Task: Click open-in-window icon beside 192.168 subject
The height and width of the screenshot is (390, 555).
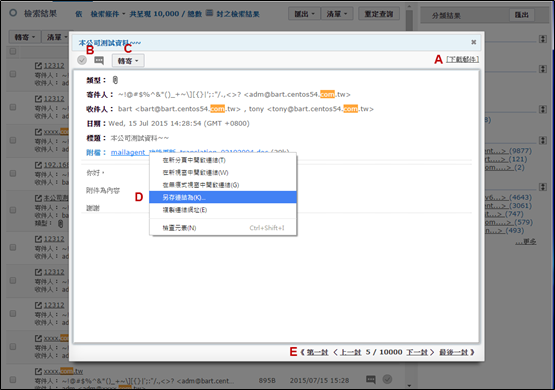Action: [x=38, y=165]
